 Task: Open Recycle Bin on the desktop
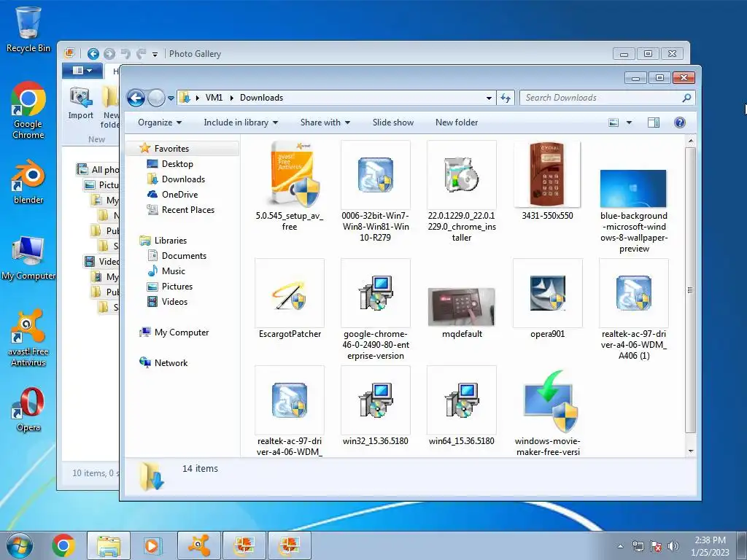28,29
